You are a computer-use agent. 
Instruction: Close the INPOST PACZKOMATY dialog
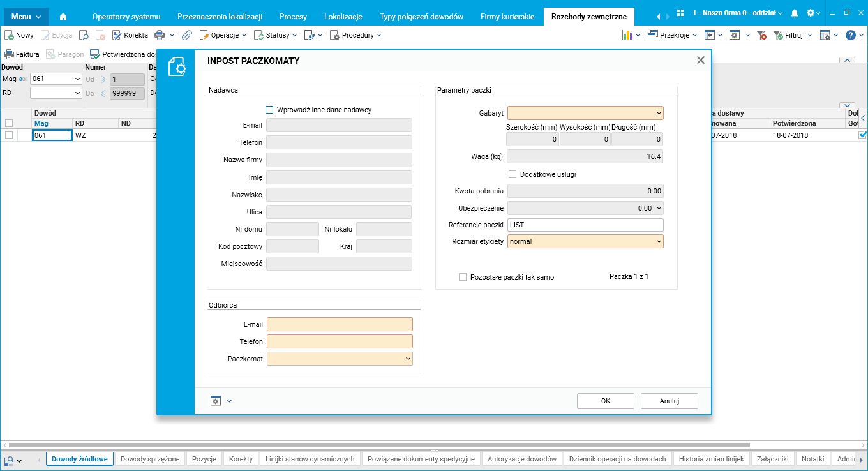pos(700,60)
